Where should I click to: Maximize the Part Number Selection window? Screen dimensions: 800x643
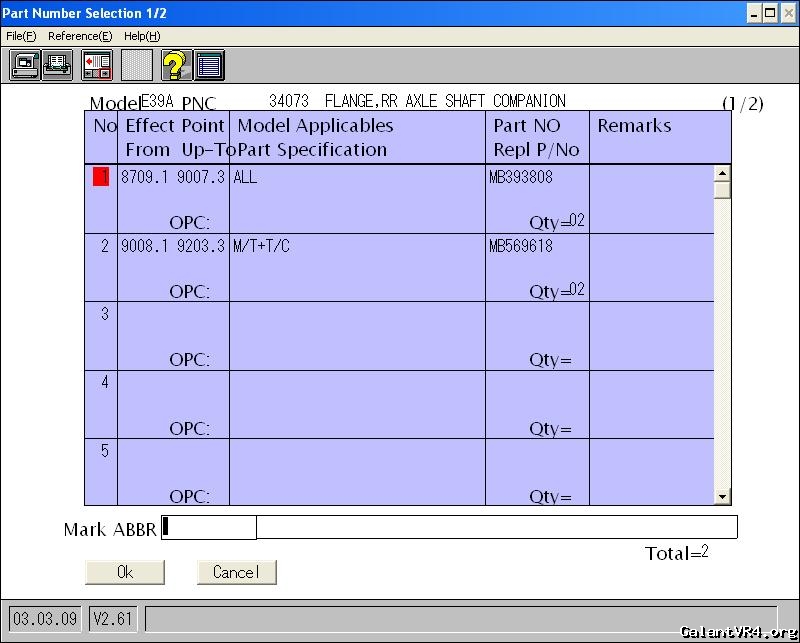pos(771,13)
